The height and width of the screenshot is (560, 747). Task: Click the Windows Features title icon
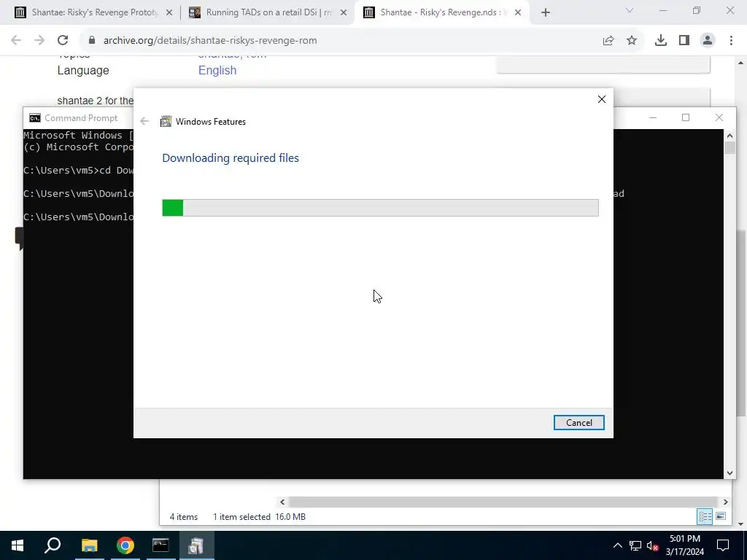coord(166,122)
